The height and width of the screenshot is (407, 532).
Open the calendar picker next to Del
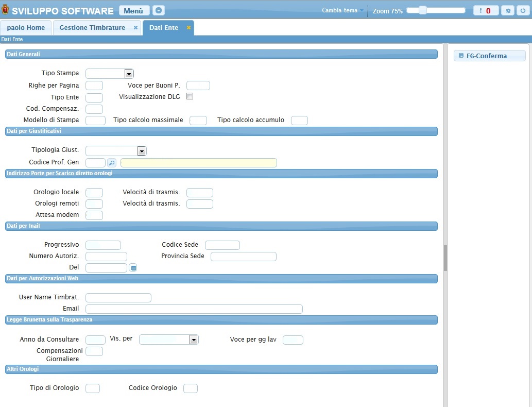[x=133, y=268]
